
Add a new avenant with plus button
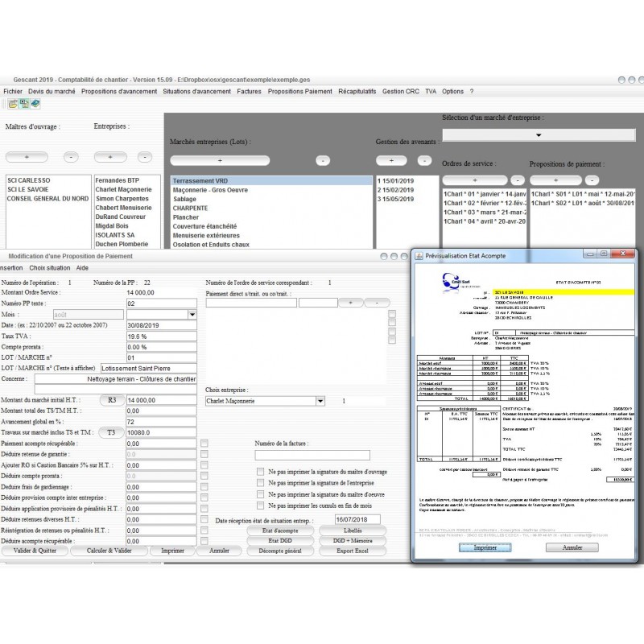tap(391, 160)
